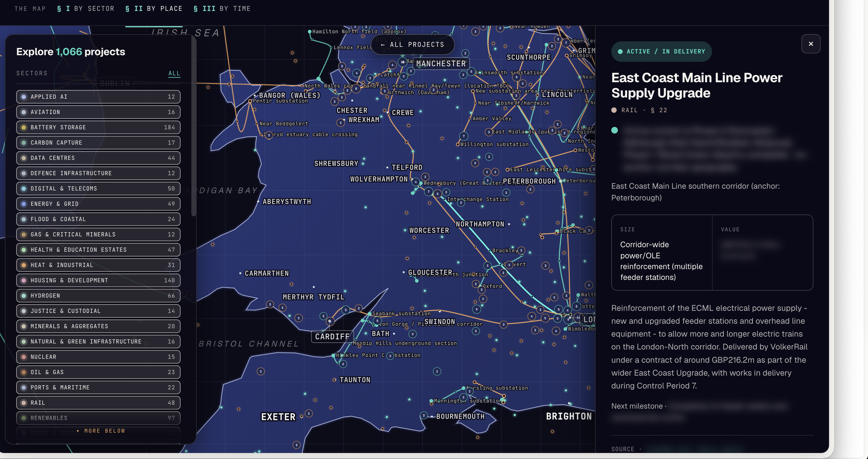868x459 pixels.
Task: Click Seabank substation map marker
Action: coord(370,314)
